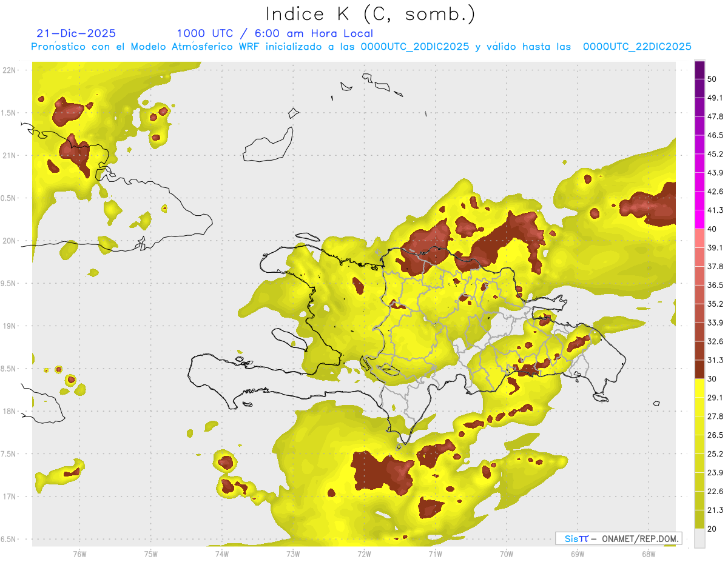Click colorbar label "42.6"
This screenshot has height=562, width=728.
(715, 192)
